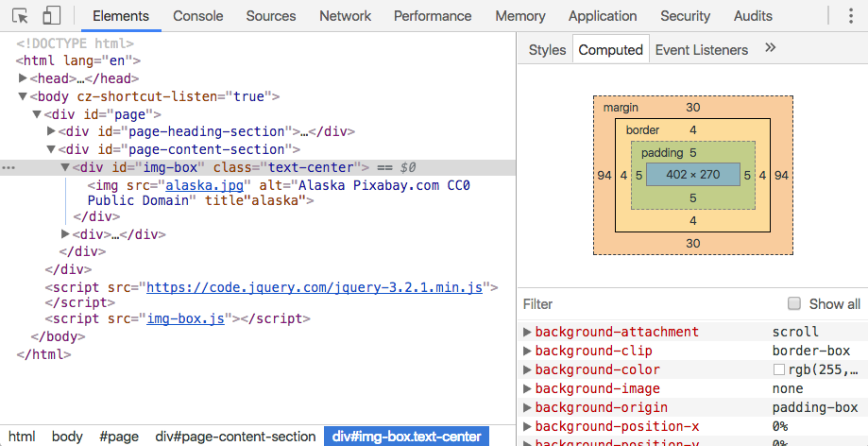Click the left margin value 94
This screenshot has width=868, height=446.
(604, 175)
